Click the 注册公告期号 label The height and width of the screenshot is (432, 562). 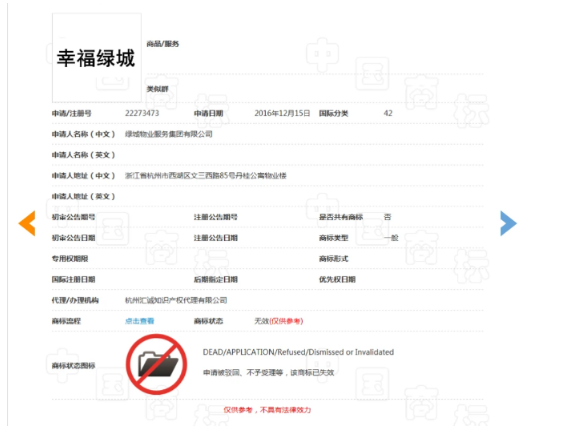point(216,217)
